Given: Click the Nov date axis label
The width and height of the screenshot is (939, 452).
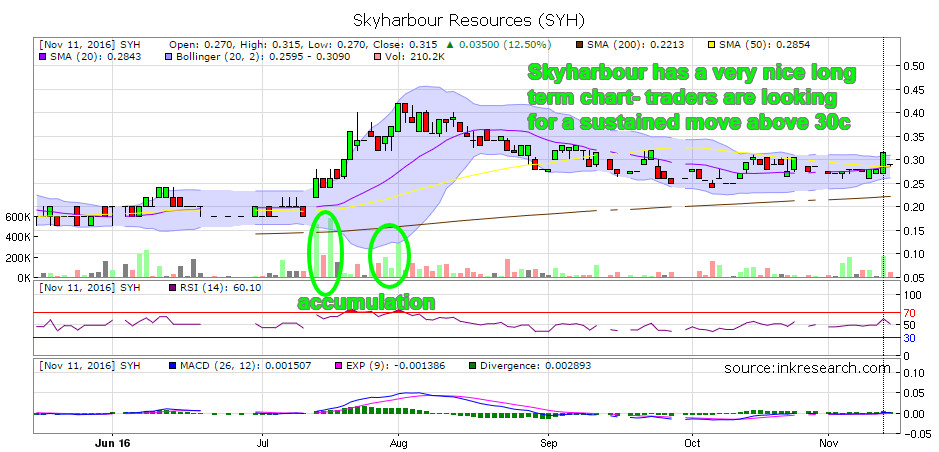Looking at the screenshot, I should tap(828, 444).
